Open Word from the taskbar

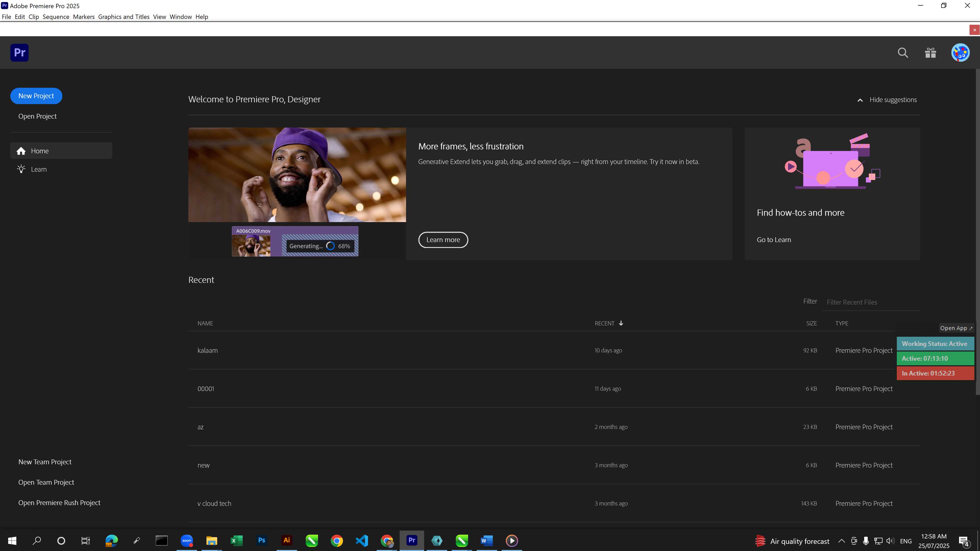pyautogui.click(x=487, y=540)
